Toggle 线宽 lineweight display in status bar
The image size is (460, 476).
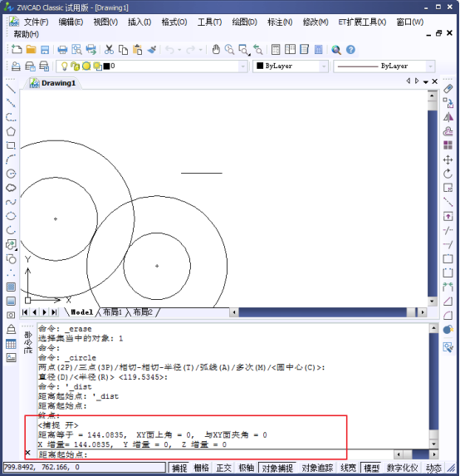coord(349,468)
